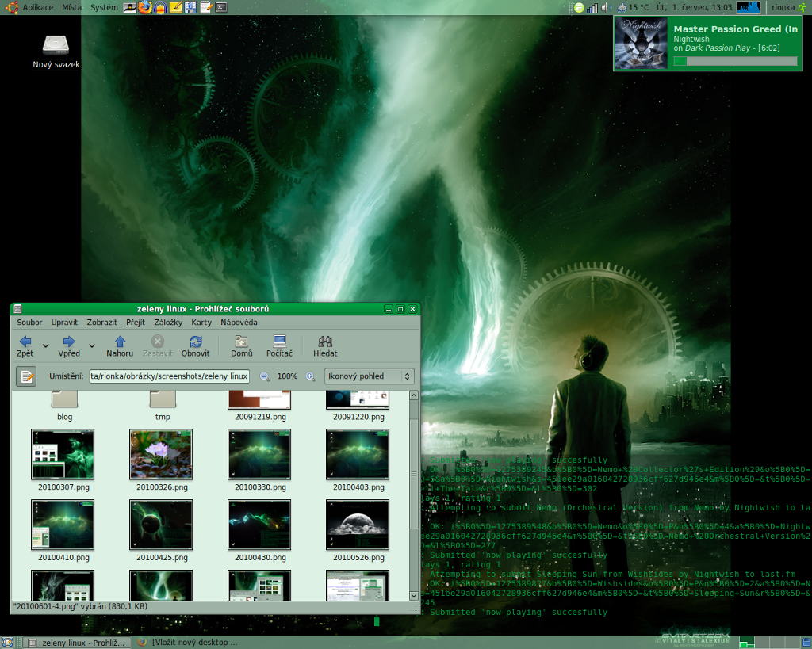
Task: Click the song progress bar in the notification
Action: click(x=735, y=61)
